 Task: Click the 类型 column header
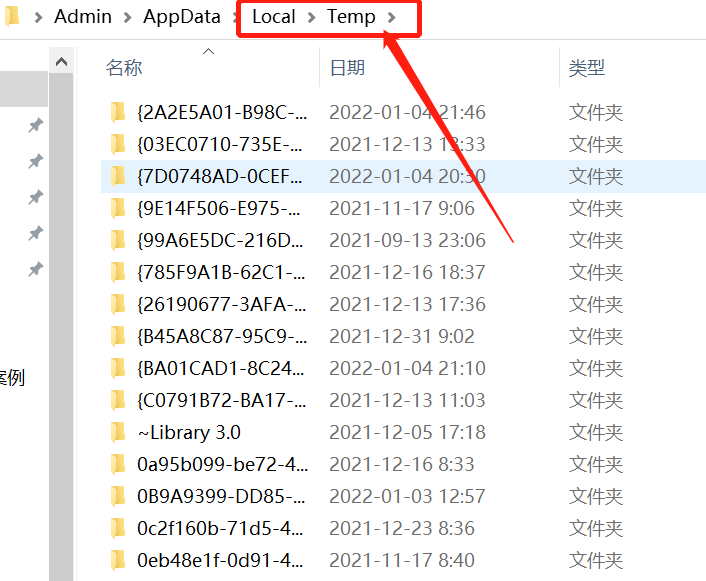pyautogui.click(x=587, y=68)
